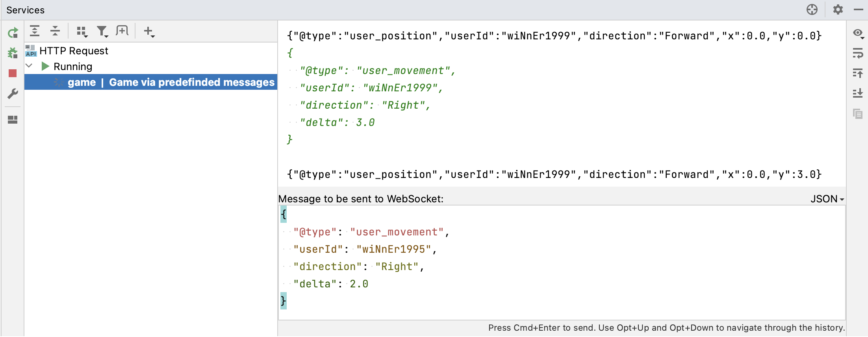
Task: Toggle the eye view settings icon
Action: (x=858, y=33)
